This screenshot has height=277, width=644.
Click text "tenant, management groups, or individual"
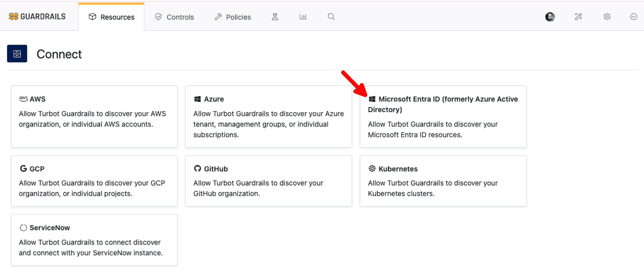pos(261,124)
